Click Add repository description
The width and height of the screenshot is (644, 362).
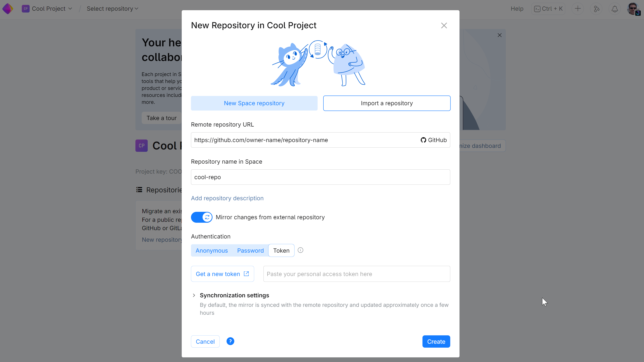(x=227, y=198)
